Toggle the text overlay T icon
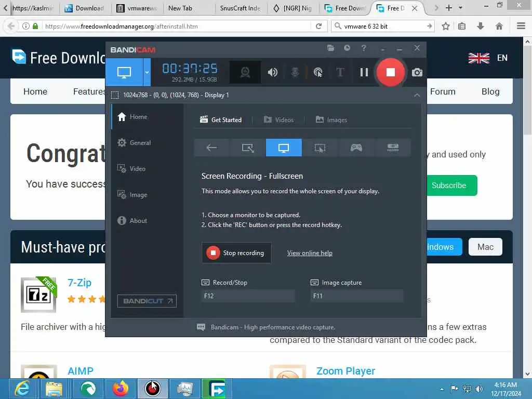Screen dimensions: 532x399 click(x=340, y=72)
